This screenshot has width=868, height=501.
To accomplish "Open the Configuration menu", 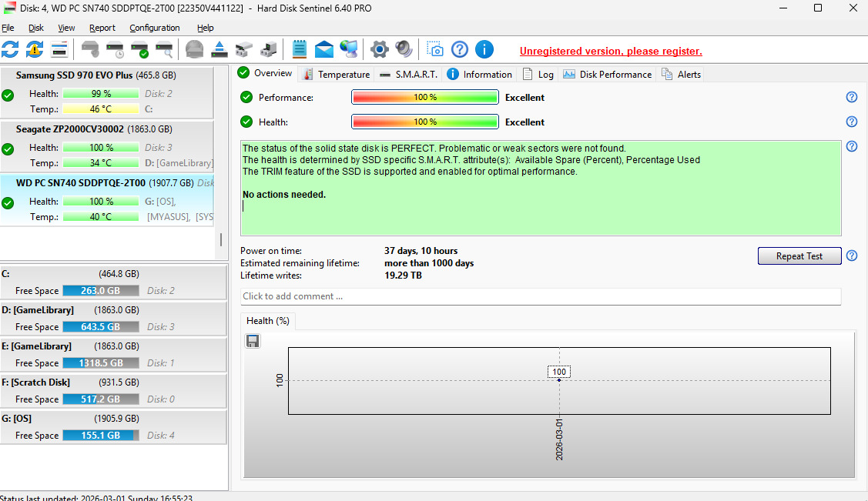I will coord(155,28).
